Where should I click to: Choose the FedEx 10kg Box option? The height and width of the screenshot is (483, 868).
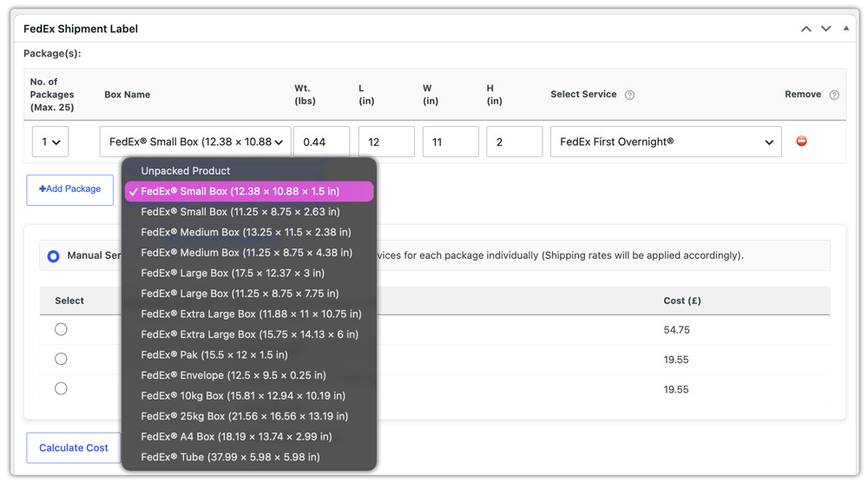pos(249,396)
